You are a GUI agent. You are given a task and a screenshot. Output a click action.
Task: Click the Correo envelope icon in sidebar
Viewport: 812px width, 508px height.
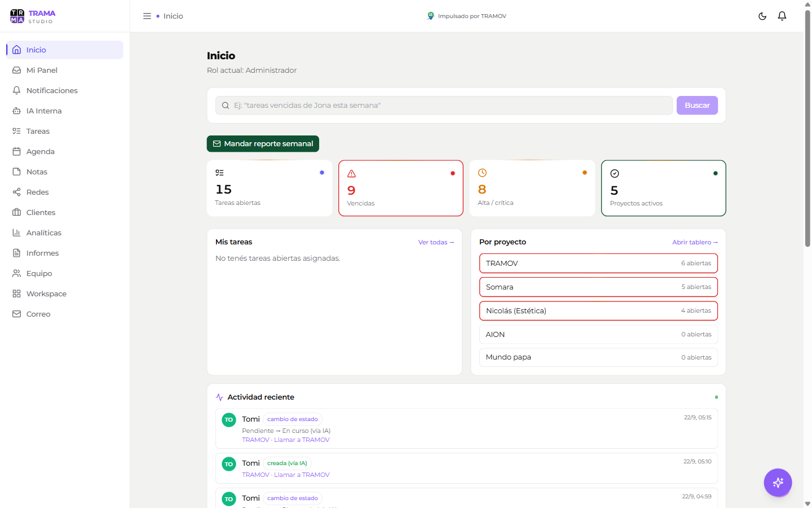[x=17, y=314]
